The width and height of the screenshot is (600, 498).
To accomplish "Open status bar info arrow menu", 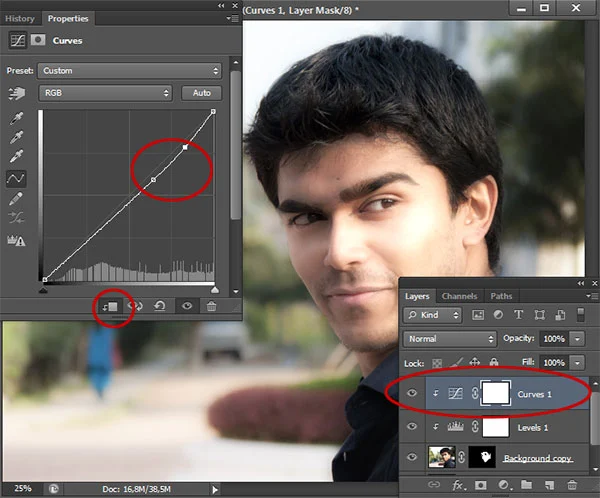I will pyautogui.click(x=215, y=489).
